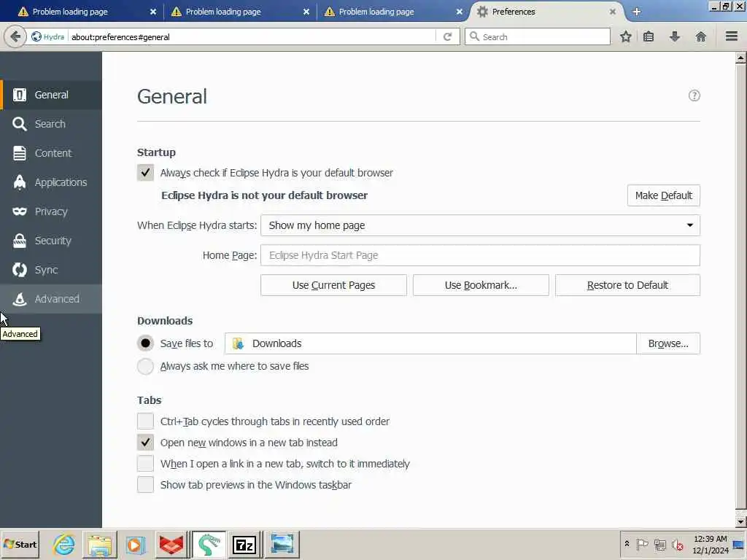The width and height of the screenshot is (747, 560).
Task: Open the Search preferences category
Action: (51, 124)
